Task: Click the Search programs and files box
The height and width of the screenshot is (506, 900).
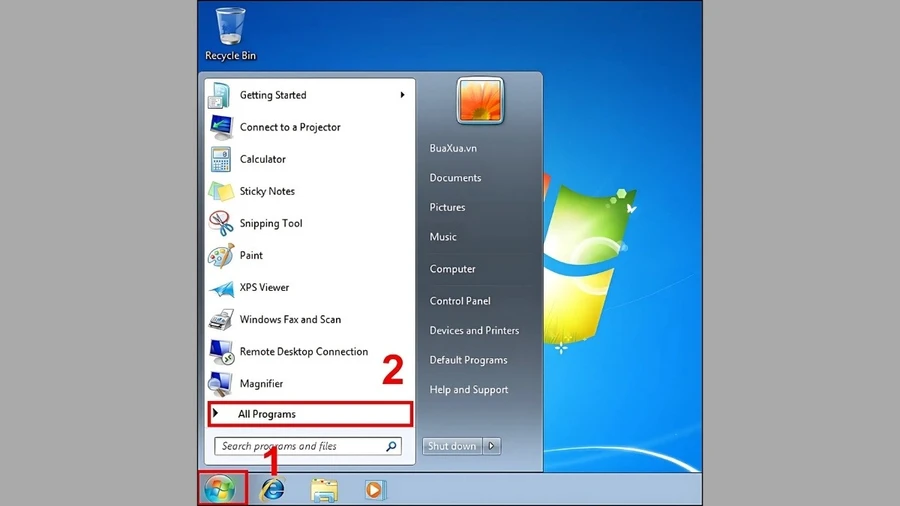Action: coord(308,446)
